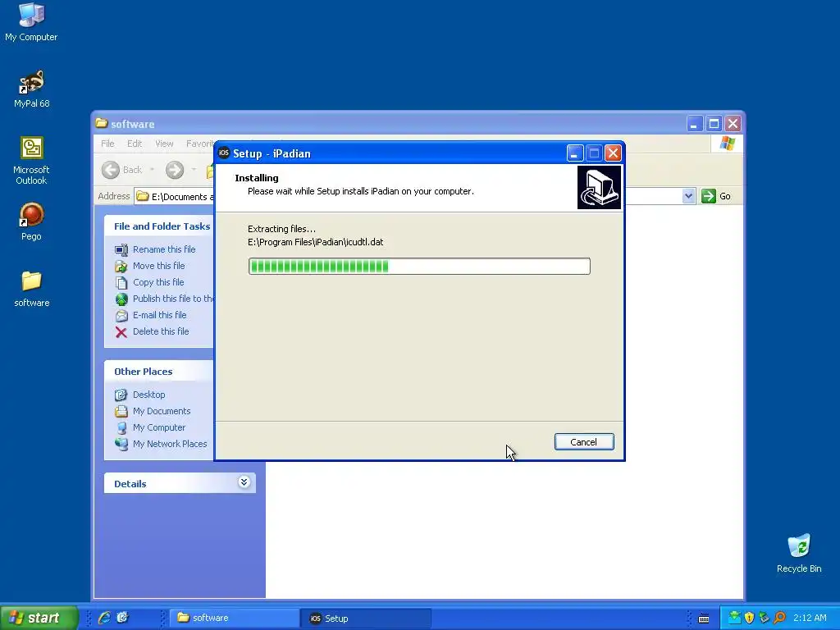
Task: Cancel the iPadian installation
Action: tap(584, 442)
